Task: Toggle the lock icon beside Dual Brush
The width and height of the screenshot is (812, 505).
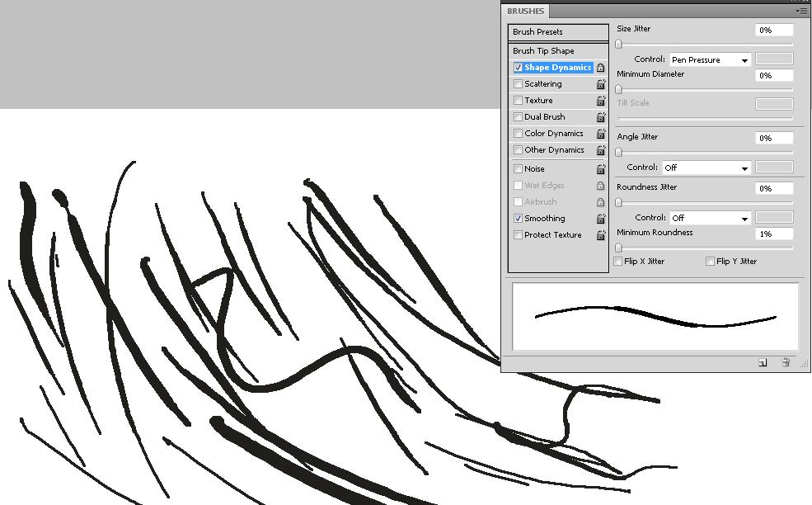Action: click(601, 117)
